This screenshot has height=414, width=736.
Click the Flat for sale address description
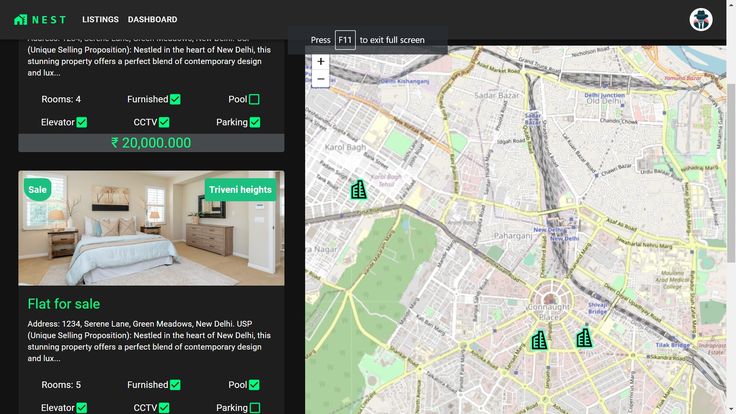click(x=149, y=341)
